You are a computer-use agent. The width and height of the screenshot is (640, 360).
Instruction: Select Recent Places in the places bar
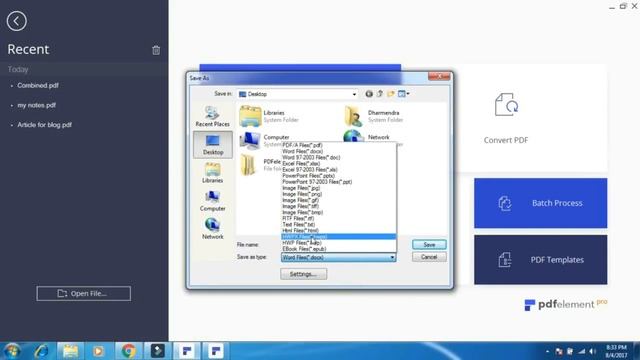click(213, 117)
